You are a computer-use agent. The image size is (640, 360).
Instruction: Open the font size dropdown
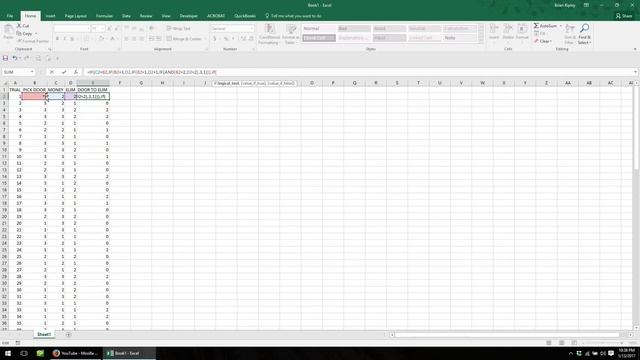[102, 29]
